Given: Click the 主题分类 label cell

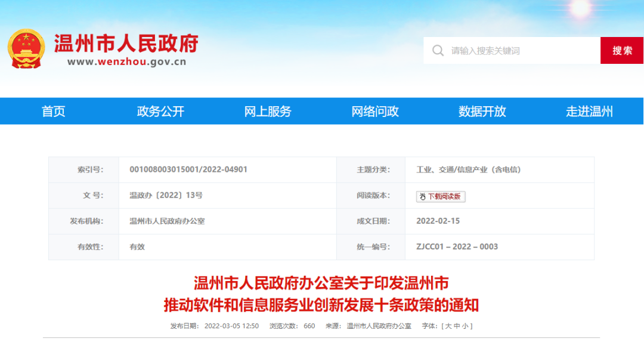Looking at the screenshot, I should click(x=371, y=169).
